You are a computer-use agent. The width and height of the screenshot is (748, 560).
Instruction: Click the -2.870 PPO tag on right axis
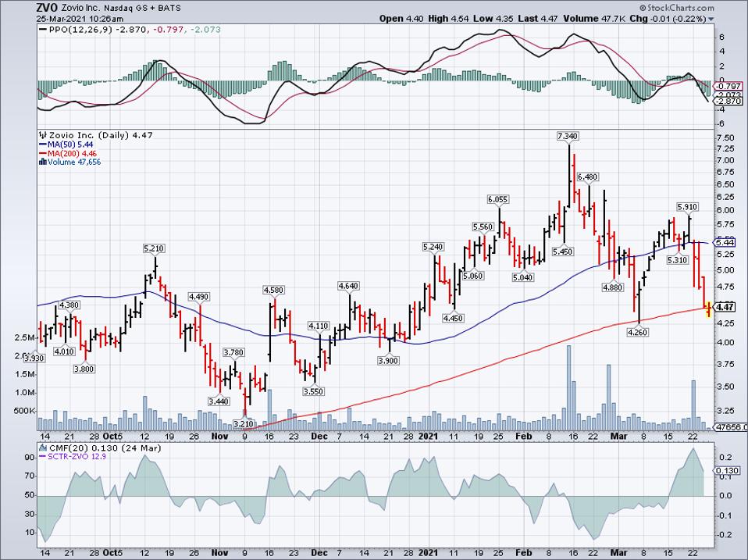tap(728, 101)
